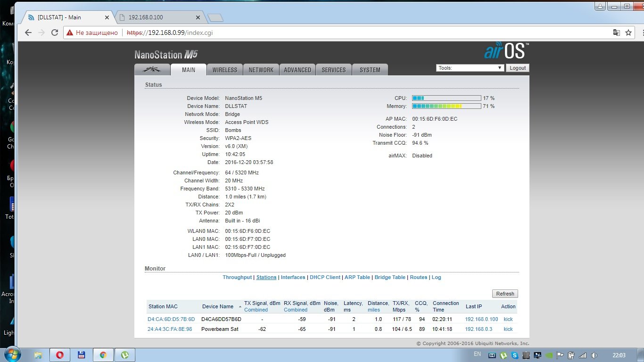The height and width of the screenshot is (362, 644).
Task: Click the Windows Start button
Action: coord(13,354)
